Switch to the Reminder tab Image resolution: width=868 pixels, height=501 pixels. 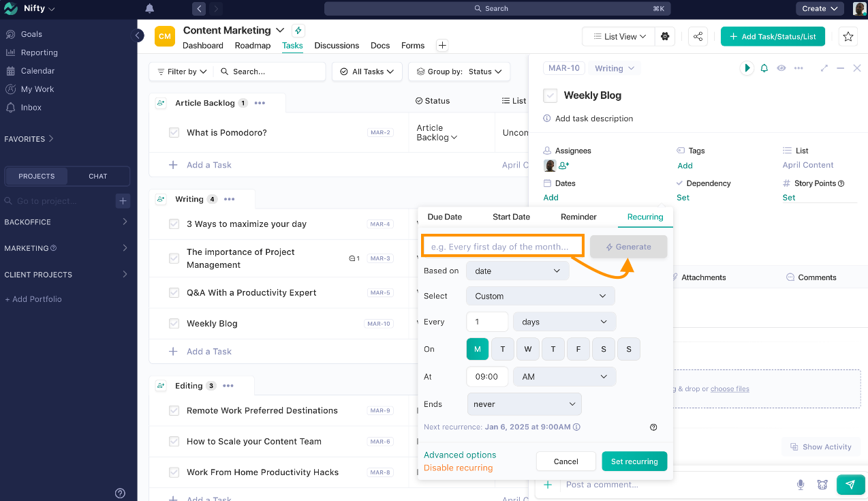click(578, 217)
